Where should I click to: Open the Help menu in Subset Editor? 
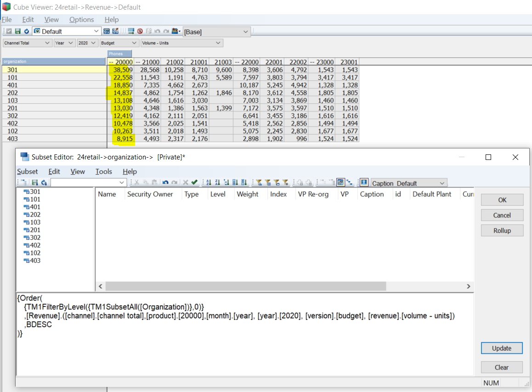pyautogui.click(x=130, y=171)
